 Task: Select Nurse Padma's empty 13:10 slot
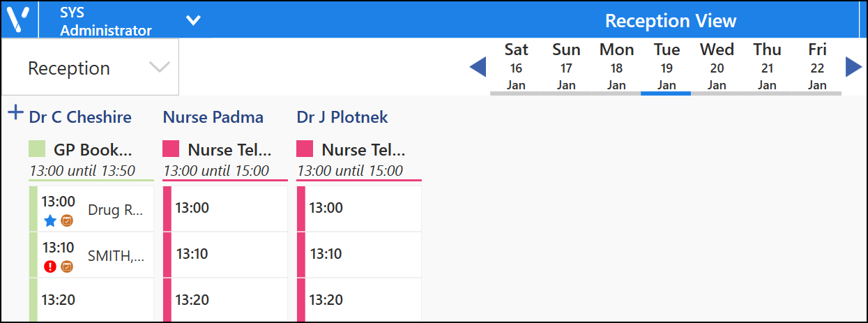(x=225, y=254)
